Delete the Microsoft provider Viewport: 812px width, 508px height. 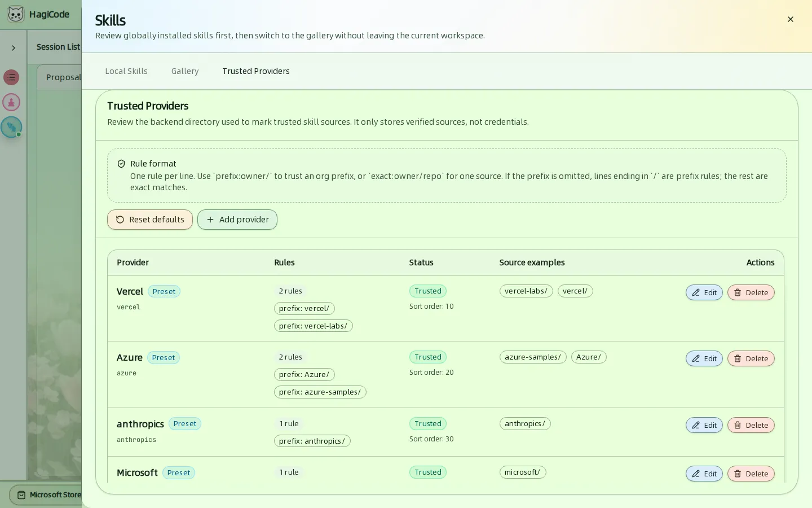(751, 474)
